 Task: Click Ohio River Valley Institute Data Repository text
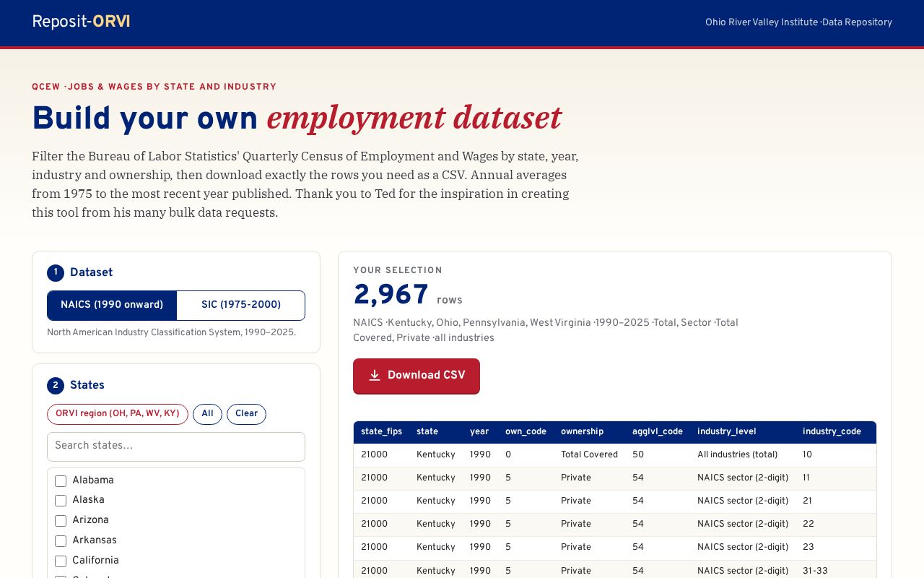click(x=798, y=22)
